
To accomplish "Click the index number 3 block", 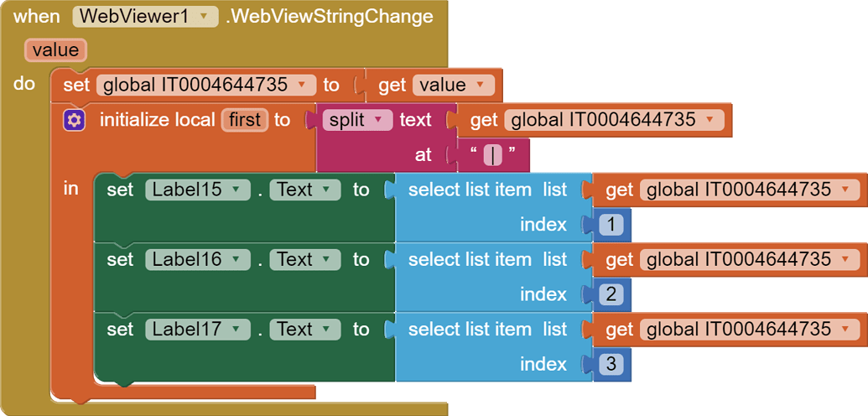I will coord(611,365).
